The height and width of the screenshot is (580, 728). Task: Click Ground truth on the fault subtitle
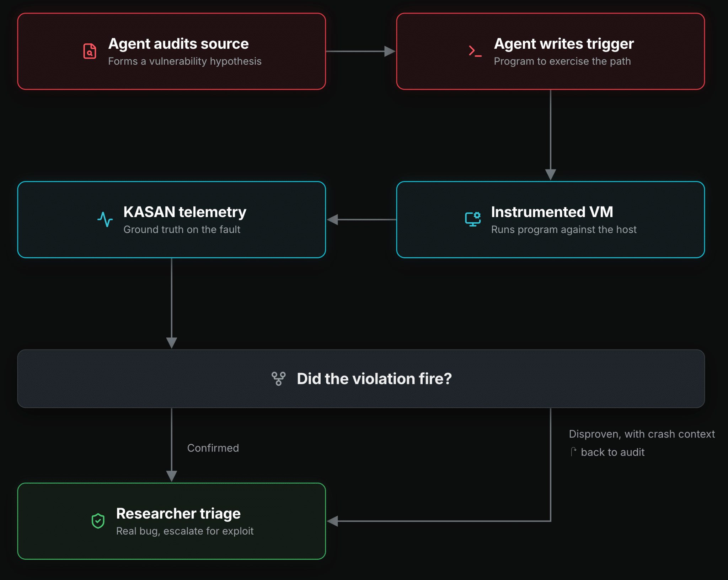pyautogui.click(x=182, y=229)
